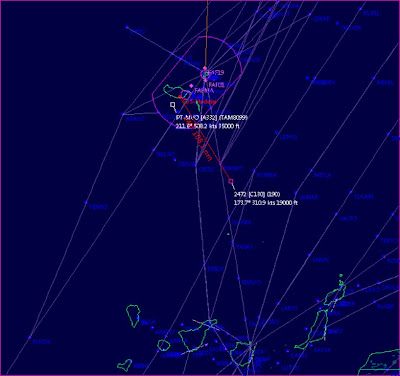Click the LARYS waypoint label

tap(289, 308)
